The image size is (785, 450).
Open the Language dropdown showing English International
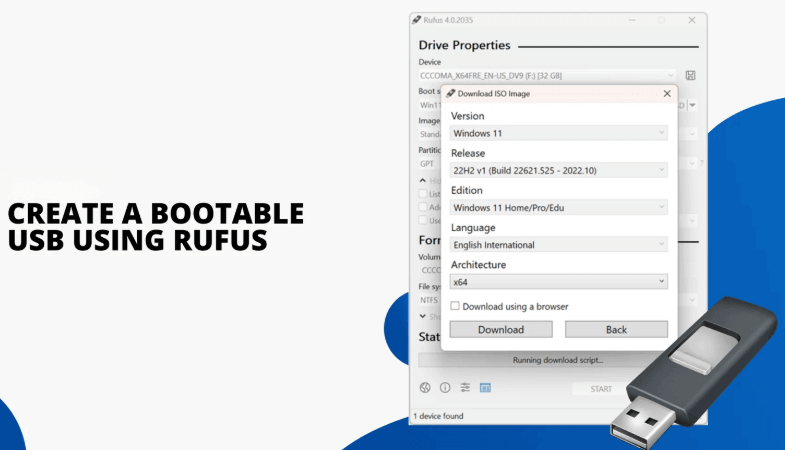558,245
